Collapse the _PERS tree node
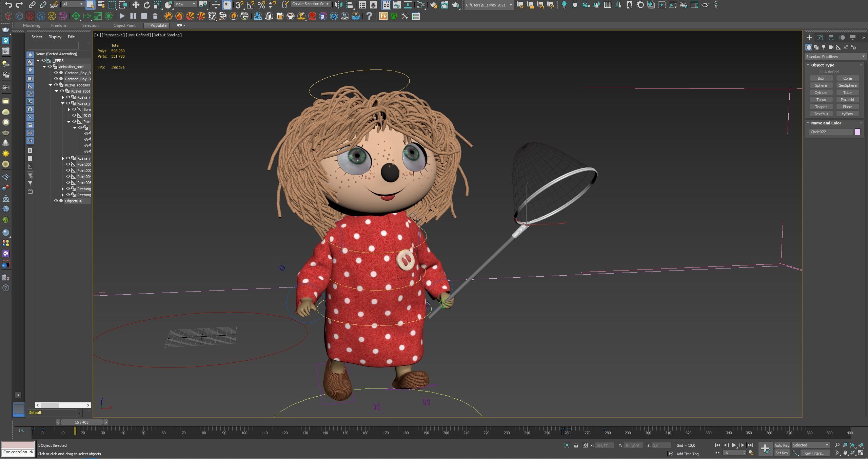The height and width of the screenshot is (459, 868). pos(38,60)
